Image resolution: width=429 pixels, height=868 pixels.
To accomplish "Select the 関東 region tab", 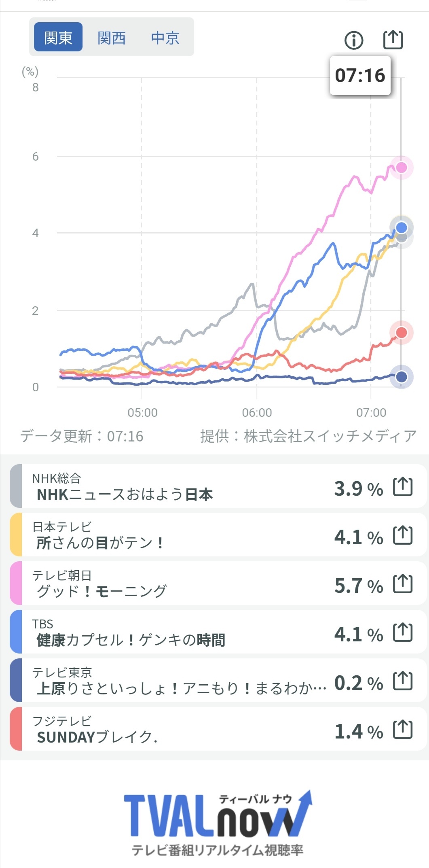I will coord(58,37).
